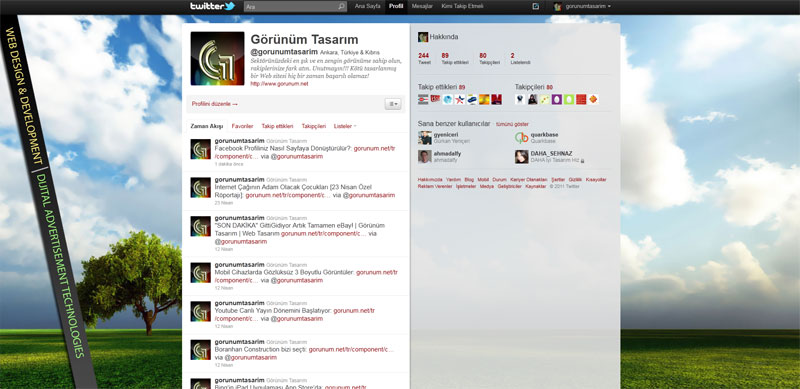Open red star avatar under Takip ettikleri
The height and width of the screenshot is (389, 800).
460,99
